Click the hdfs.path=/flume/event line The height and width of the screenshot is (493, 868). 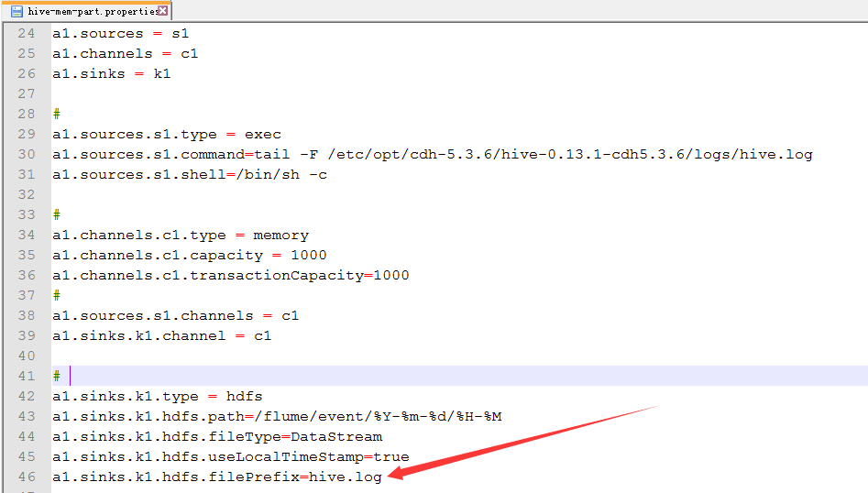click(x=277, y=416)
